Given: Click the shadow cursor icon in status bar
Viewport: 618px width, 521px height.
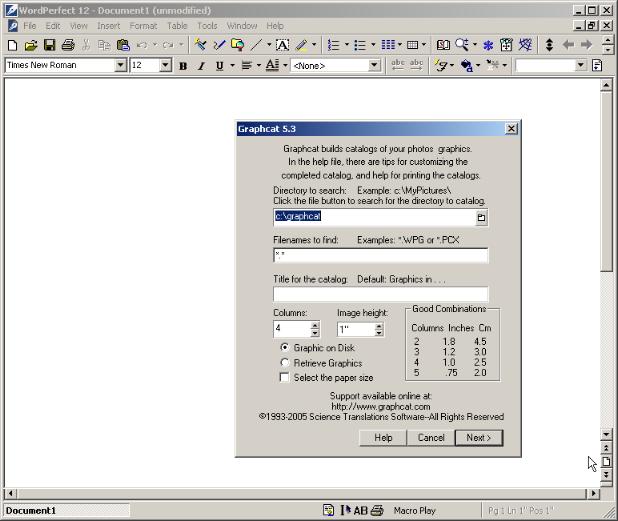Looking at the screenshot, I should (x=345, y=510).
